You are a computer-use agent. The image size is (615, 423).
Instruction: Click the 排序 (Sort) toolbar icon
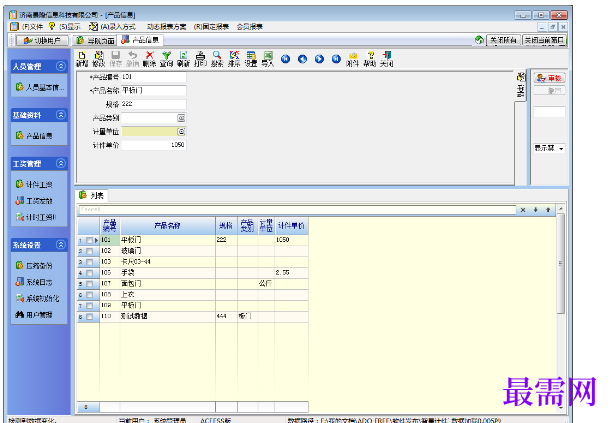(234, 59)
